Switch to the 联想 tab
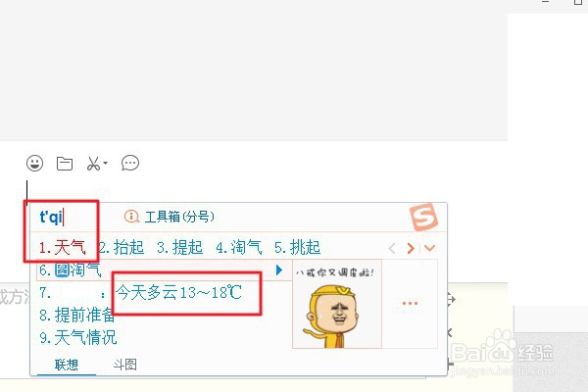This screenshot has height=392, width=588. (67, 365)
